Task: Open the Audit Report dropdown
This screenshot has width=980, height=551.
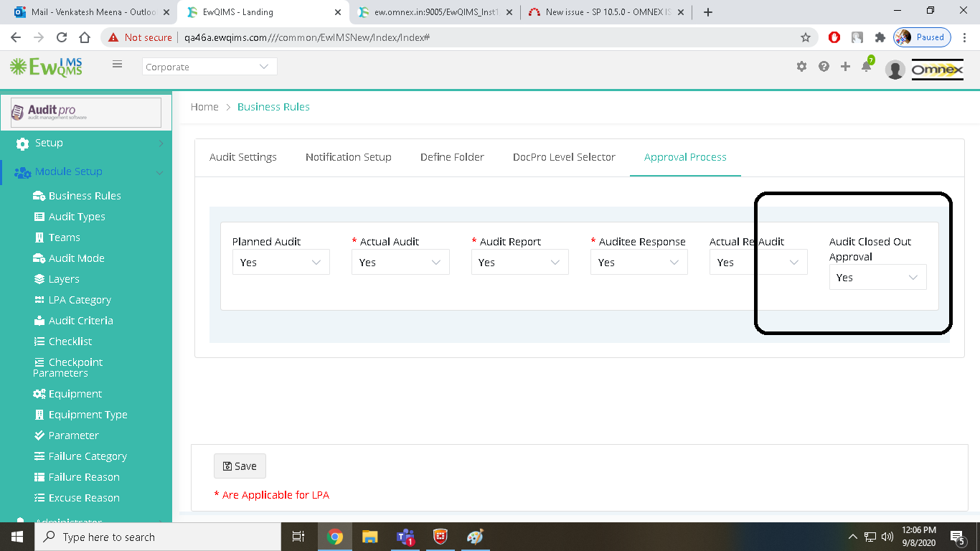Action: click(x=519, y=263)
